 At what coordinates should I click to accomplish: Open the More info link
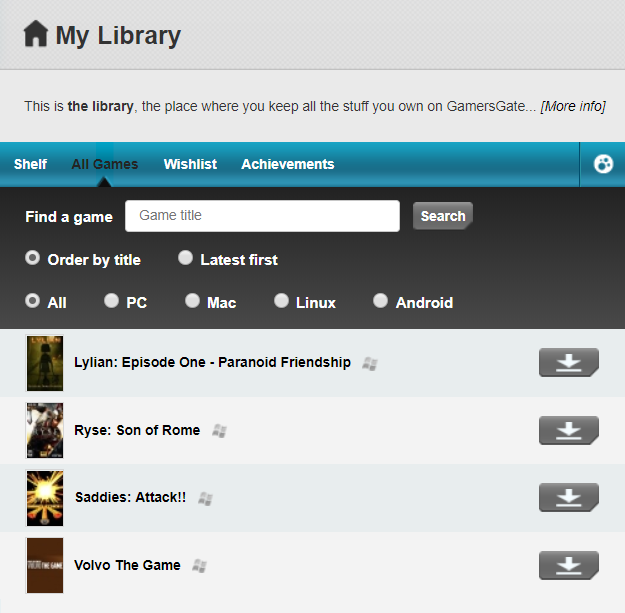click(x=573, y=106)
